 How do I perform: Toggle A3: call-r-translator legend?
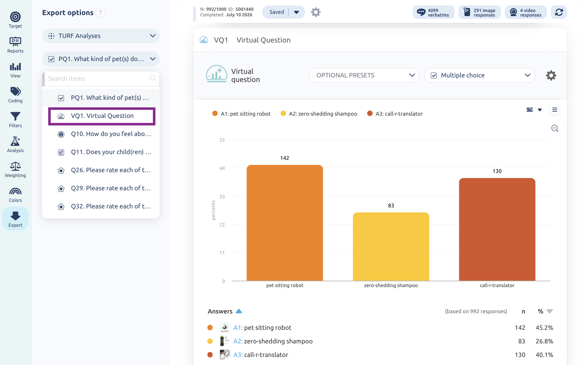[395, 114]
